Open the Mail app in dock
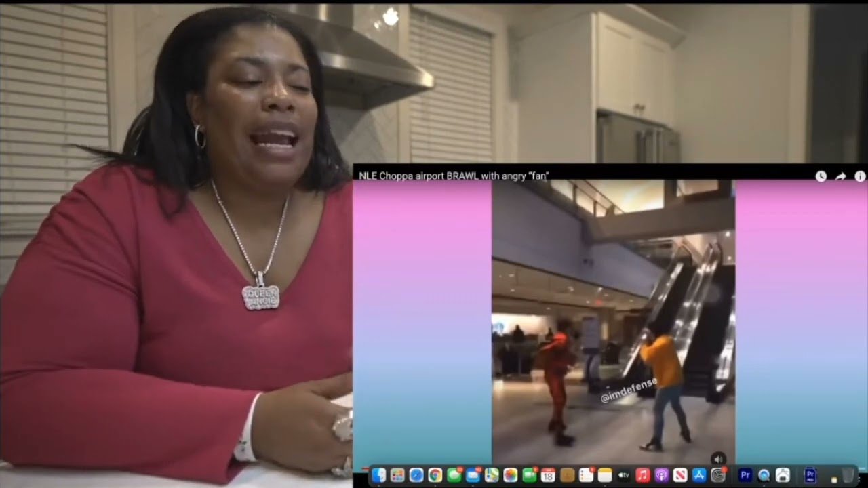Image resolution: width=868 pixels, height=488 pixels. point(473,475)
